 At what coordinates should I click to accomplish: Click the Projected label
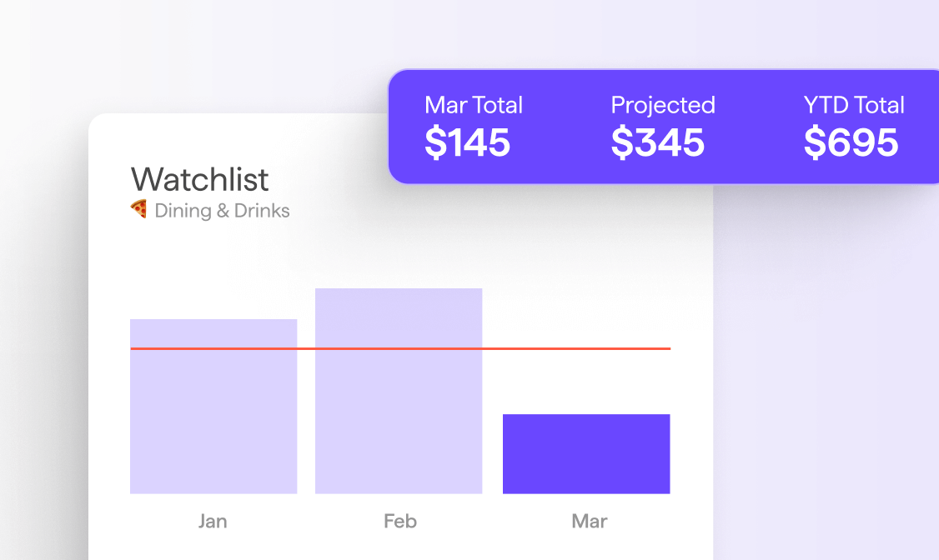click(663, 106)
